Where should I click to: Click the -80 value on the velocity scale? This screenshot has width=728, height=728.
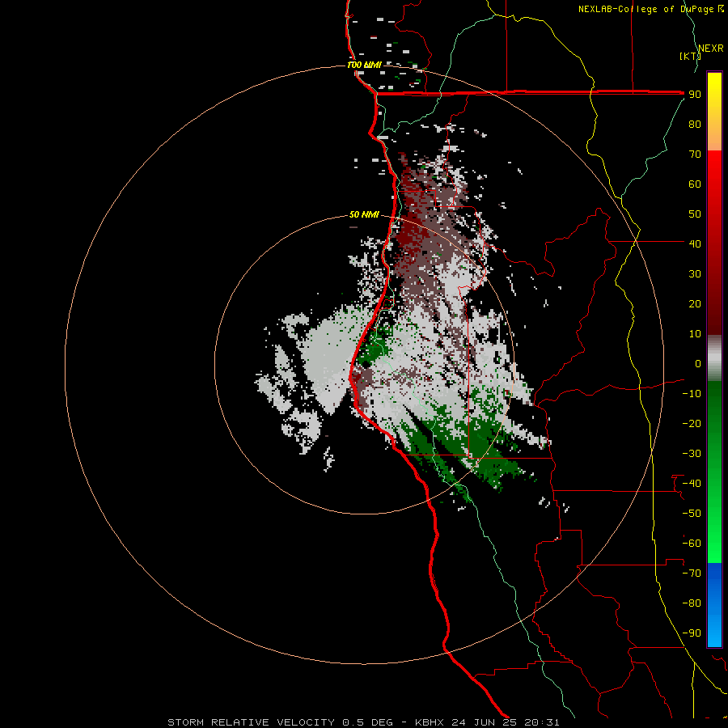692,603
